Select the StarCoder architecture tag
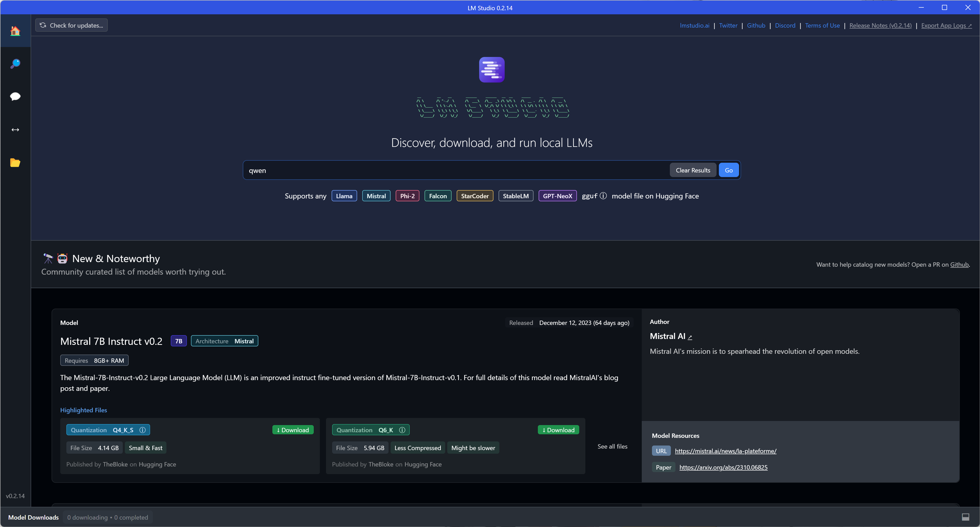The height and width of the screenshot is (527, 980). click(474, 196)
